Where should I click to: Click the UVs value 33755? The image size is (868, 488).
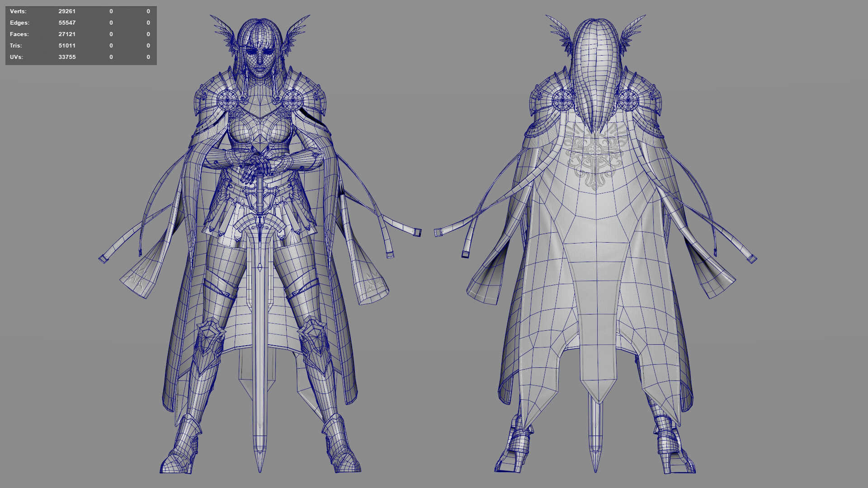pyautogui.click(x=67, y=57)
